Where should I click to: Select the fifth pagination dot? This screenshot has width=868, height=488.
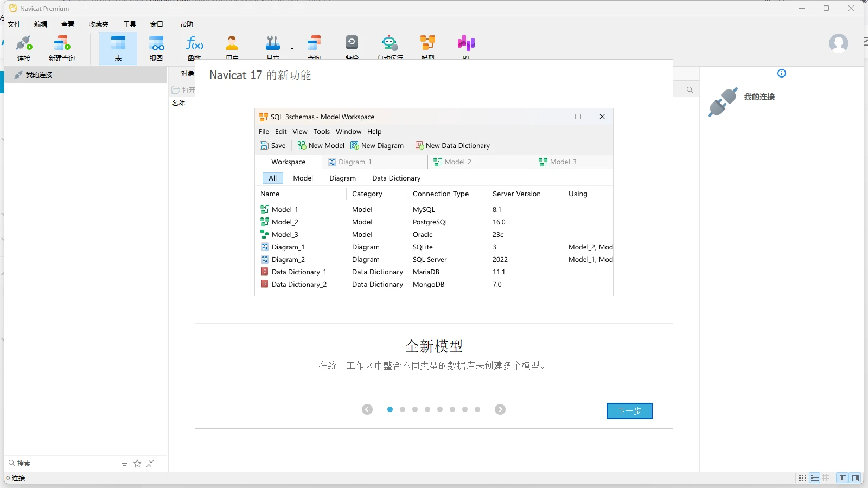pyautogui.click(x=440, y=409)
